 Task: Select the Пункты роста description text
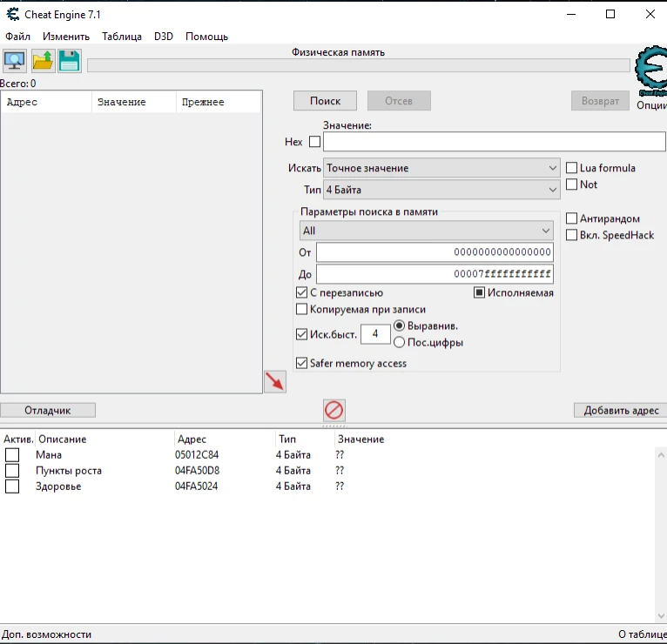(69, 471)
